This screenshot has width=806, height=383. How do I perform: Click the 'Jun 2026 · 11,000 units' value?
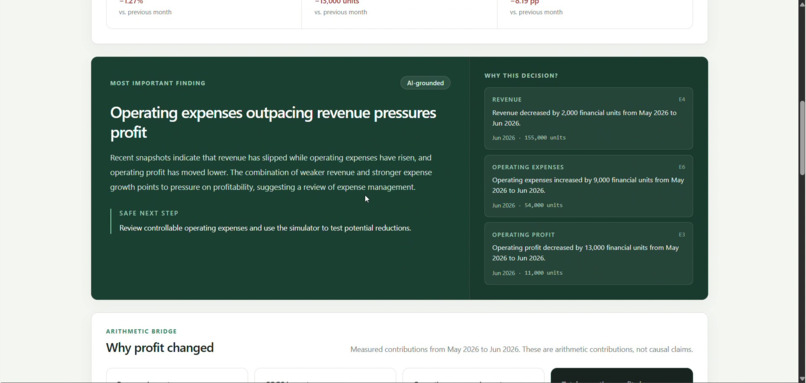click(527, 272)
